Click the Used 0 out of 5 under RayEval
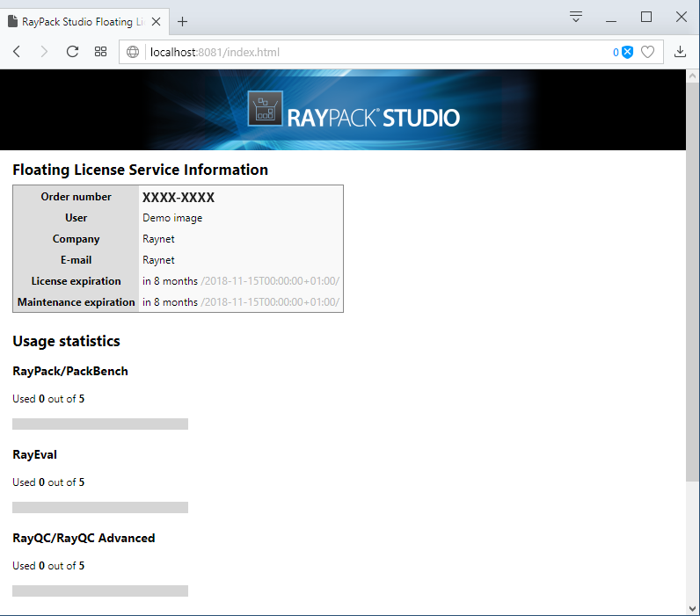This screenshot has width=700, height=616. pos(48,482)
